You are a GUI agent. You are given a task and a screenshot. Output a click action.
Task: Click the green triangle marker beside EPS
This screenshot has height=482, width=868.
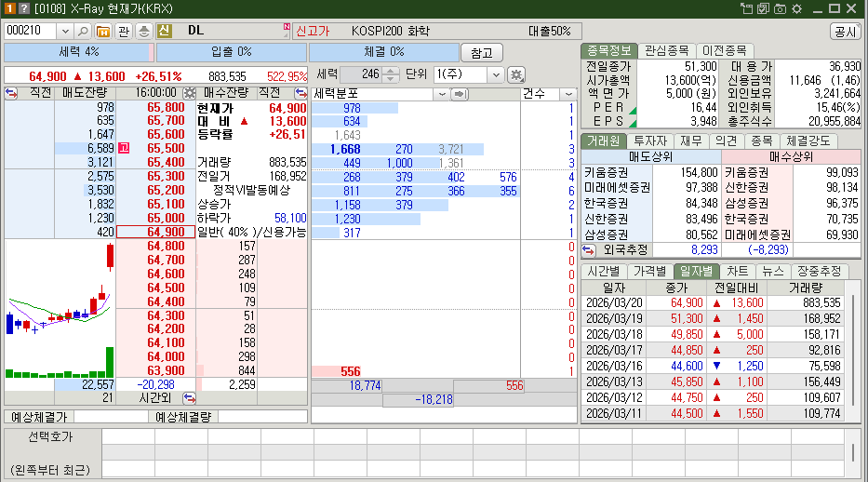point(633,124)
